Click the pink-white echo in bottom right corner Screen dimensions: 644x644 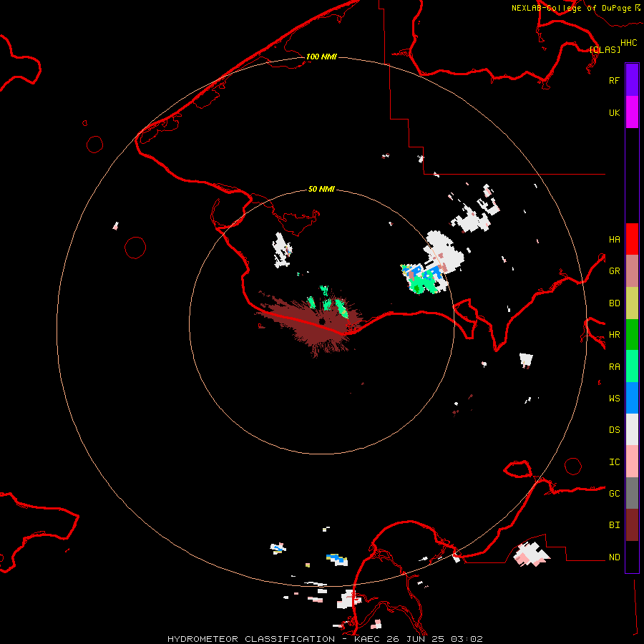(532, 554)
